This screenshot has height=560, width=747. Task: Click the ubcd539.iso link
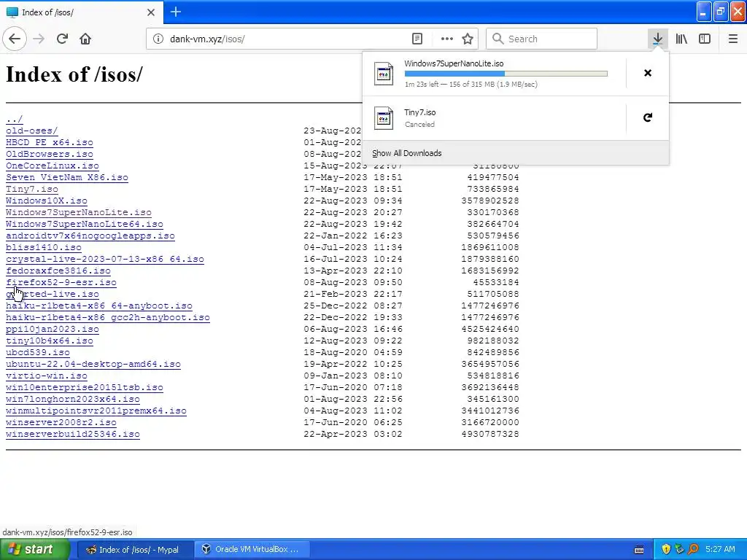(38, 352)
